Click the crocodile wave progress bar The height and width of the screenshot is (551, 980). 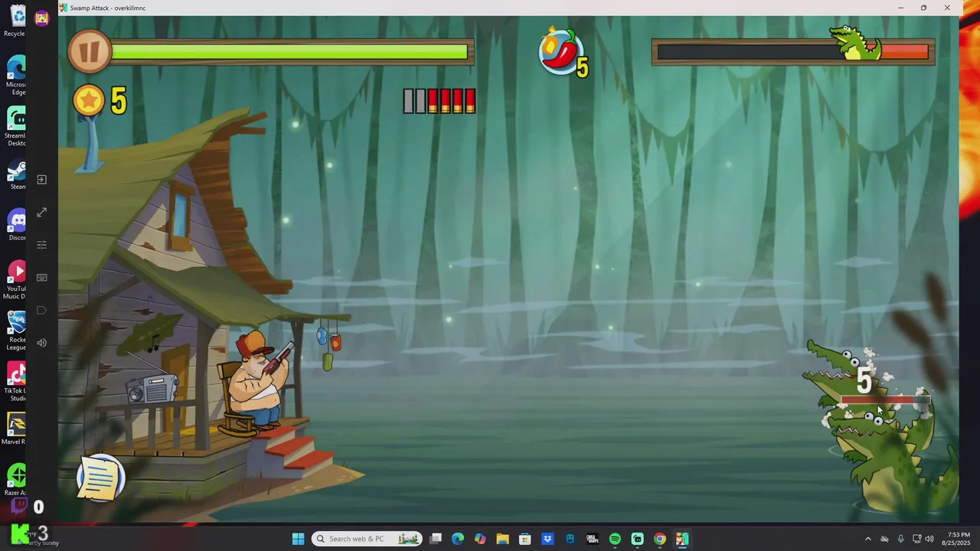coord(793,52)
